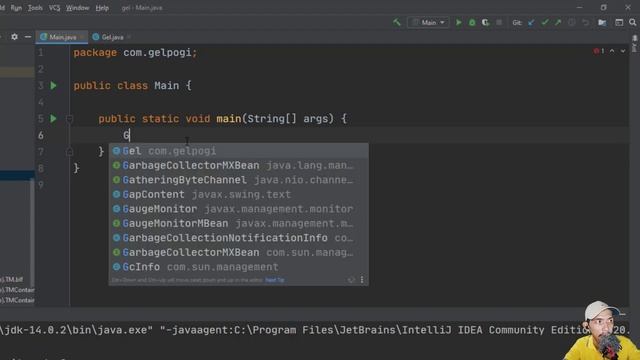Open the Main run configuration dropdown
Image resolution: width=640 pixels, height=360 pixels.
428,22
